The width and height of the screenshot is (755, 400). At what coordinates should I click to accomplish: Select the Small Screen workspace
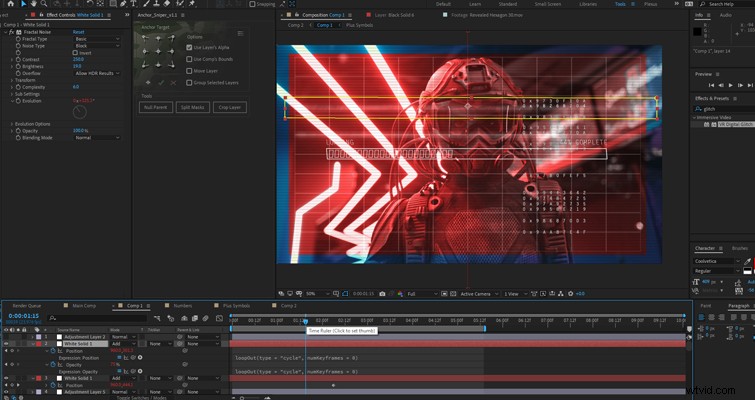(x=547, y=4)
